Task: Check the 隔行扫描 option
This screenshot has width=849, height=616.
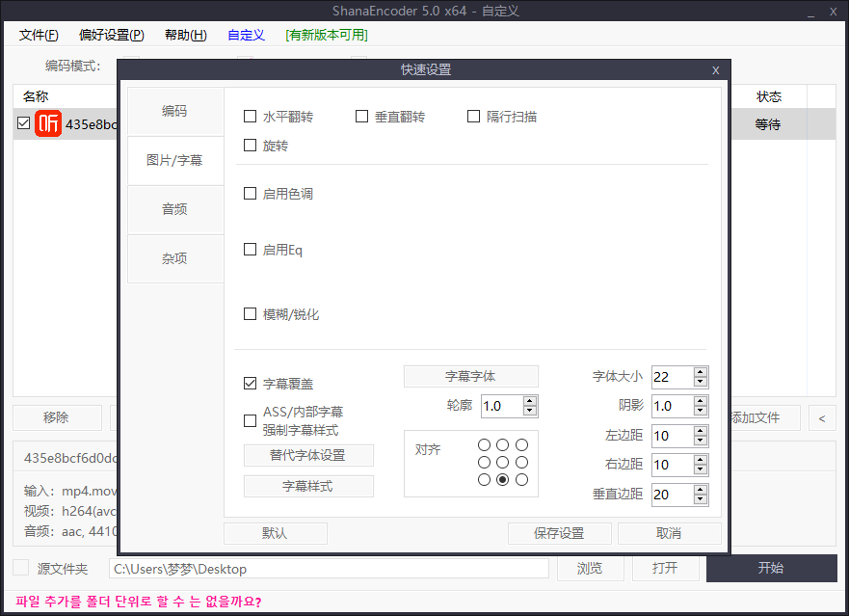Action: tap(473, 117)
